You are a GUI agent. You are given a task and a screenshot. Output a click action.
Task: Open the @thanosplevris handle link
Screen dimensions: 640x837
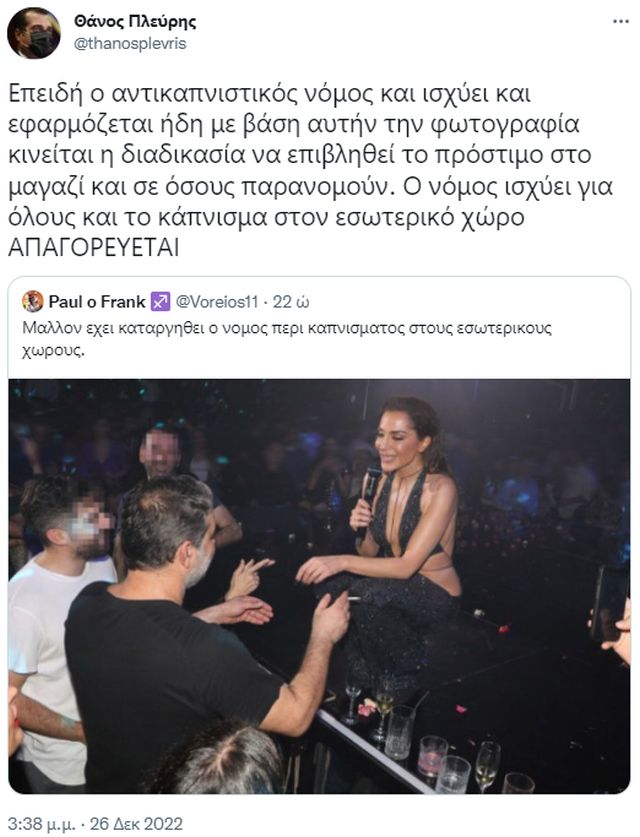click(x=130, y=43)
